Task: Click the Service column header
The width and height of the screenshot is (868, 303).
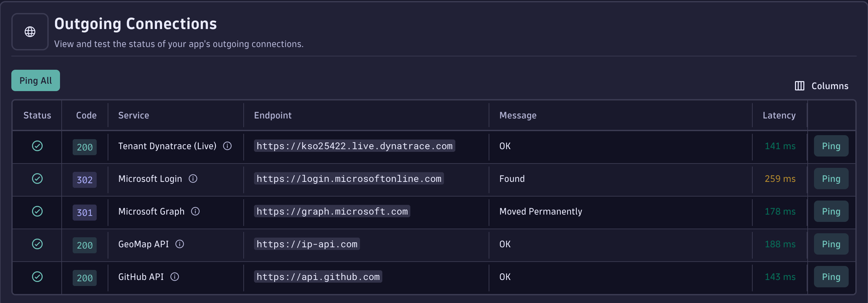Action: click(133, 115)
